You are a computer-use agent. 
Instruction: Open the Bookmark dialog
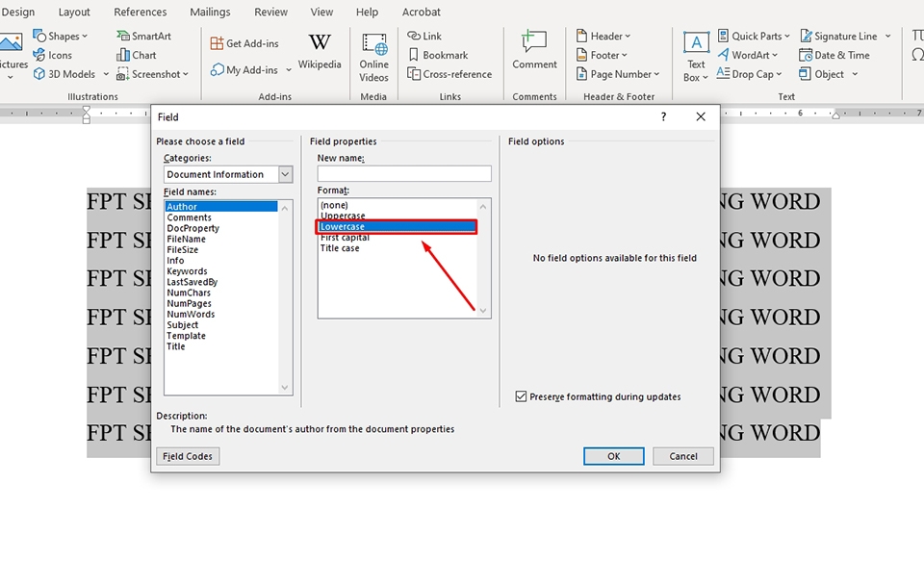(x=438, y=56)
